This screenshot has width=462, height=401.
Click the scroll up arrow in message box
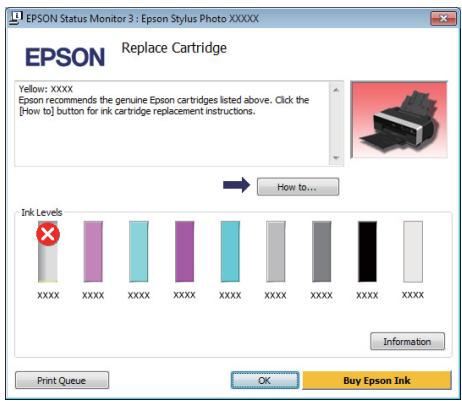(336, 90)
